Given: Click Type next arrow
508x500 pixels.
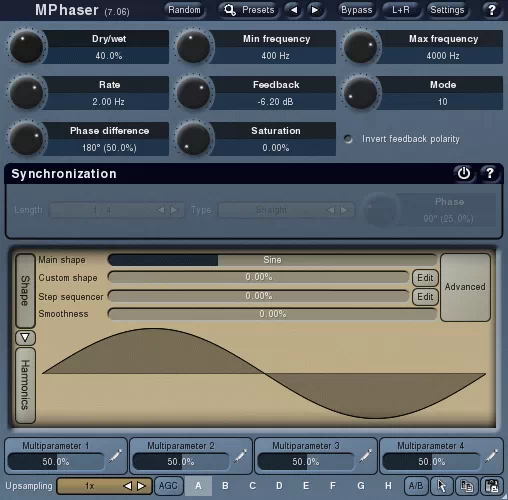Looking at the screenshot, I should (344, 210).
